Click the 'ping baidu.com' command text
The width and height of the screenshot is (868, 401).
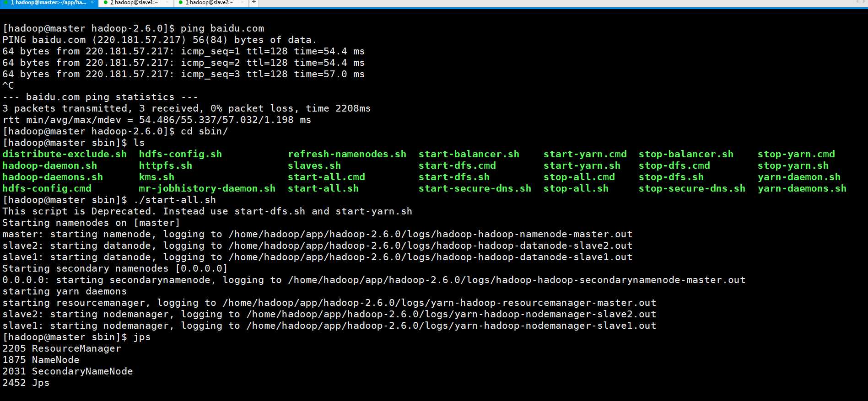(x=222, y=28)
